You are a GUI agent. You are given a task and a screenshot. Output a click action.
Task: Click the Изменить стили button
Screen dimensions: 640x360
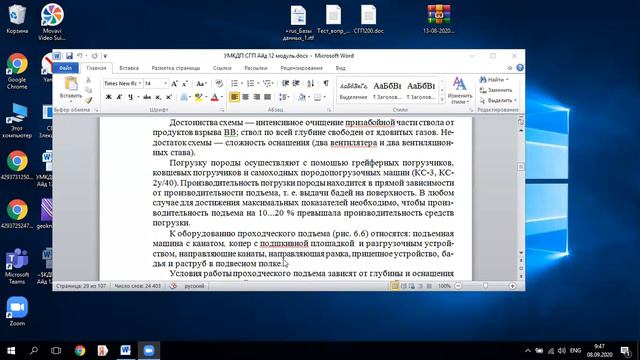point(460,90)
